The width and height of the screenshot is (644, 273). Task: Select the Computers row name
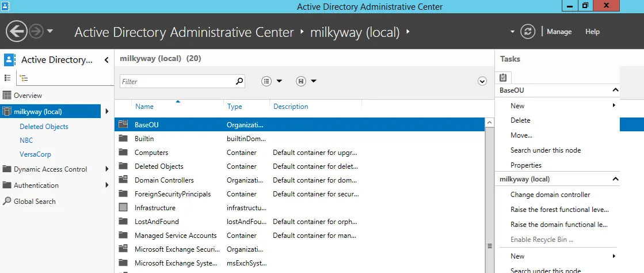pyautogui.click(x=151, y=153)
